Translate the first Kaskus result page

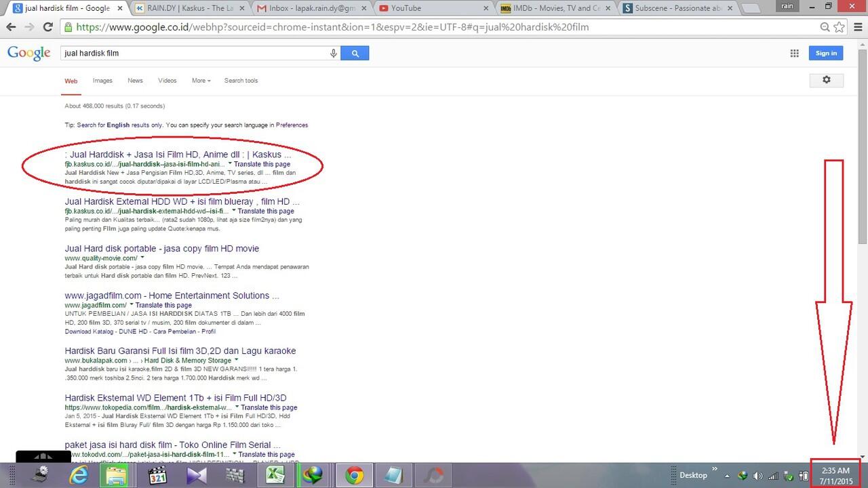tap(262, 164)
